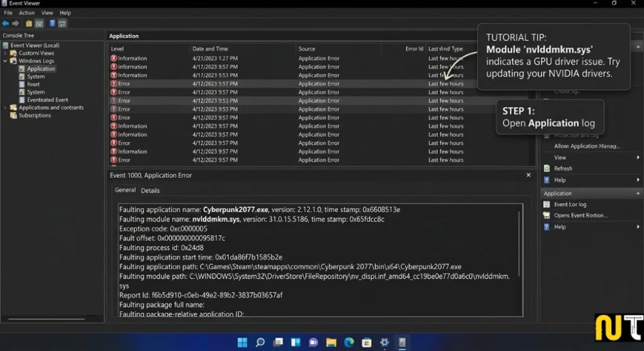Select Eventeated Evert tree item
This screenshot has height=351, width=644.
tap(48, 100)
